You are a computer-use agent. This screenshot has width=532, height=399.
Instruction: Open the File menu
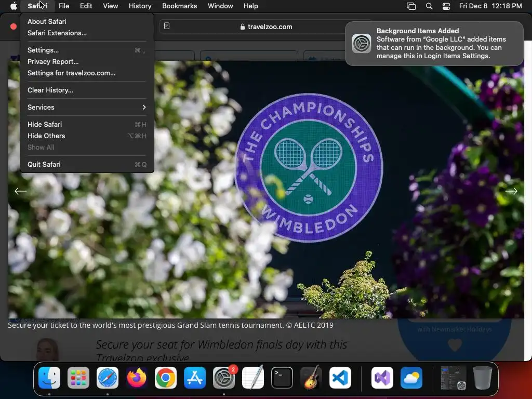63,6
